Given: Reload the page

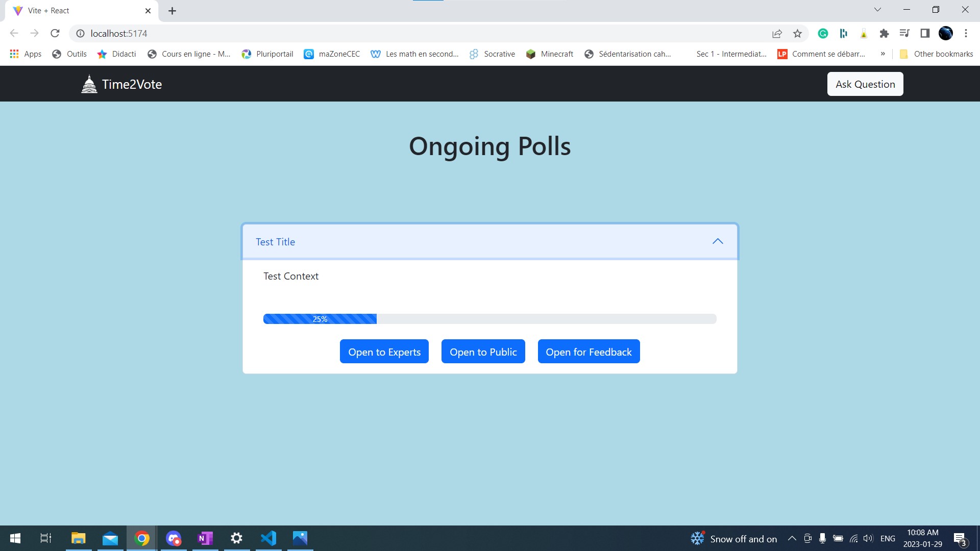Looking at the screenshot, I should pos(55,34).
